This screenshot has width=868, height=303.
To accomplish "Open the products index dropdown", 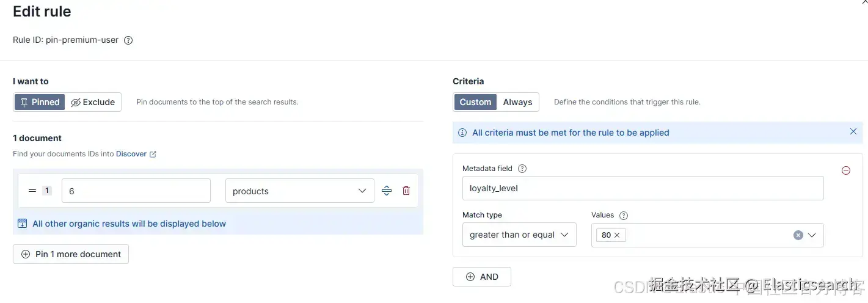I will 299,191.
